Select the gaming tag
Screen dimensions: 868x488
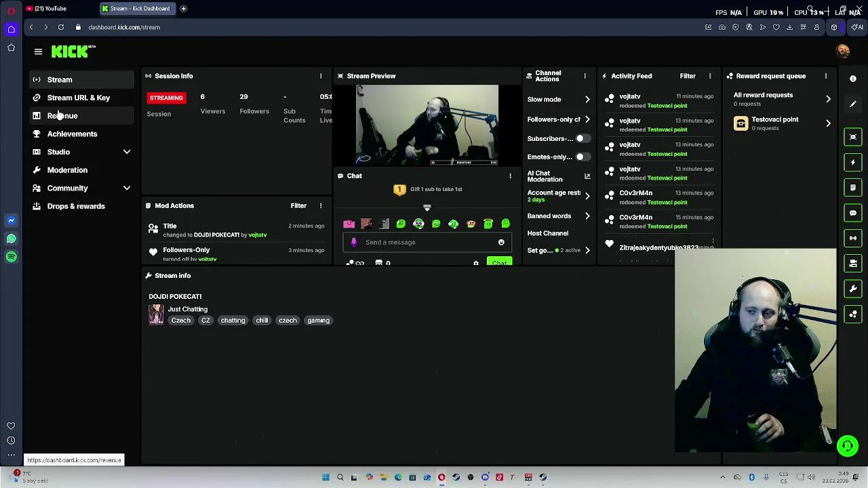pos(318,321)
